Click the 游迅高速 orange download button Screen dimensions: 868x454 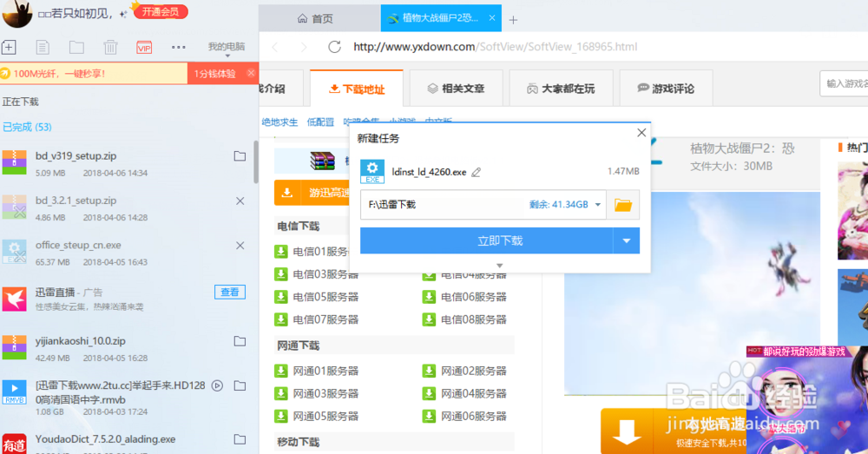click(x=312, y=193)
